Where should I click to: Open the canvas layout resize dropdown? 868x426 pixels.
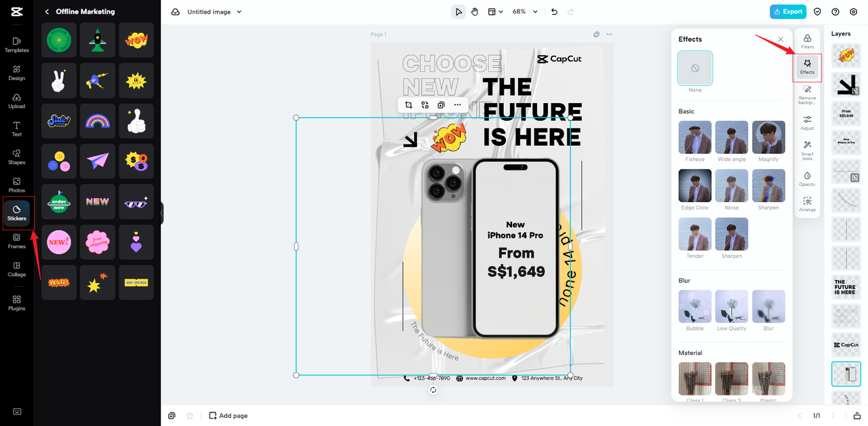[x=496, y=12]
